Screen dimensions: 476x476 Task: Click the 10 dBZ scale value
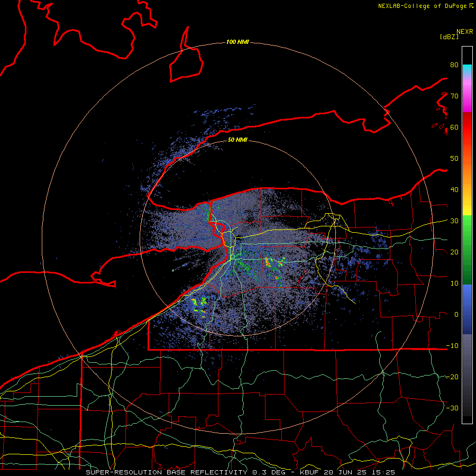point(454,283)
